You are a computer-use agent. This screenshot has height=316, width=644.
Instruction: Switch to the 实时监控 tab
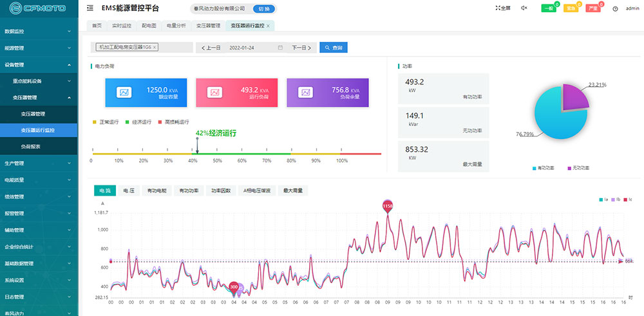point(122,26)
